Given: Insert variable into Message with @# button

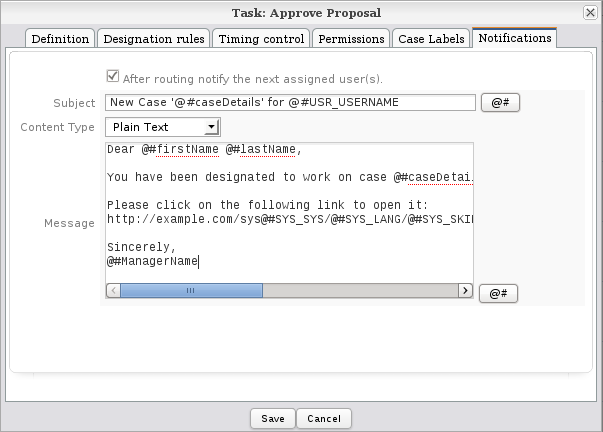Looking at the screenshot, I should pos(498,293).
